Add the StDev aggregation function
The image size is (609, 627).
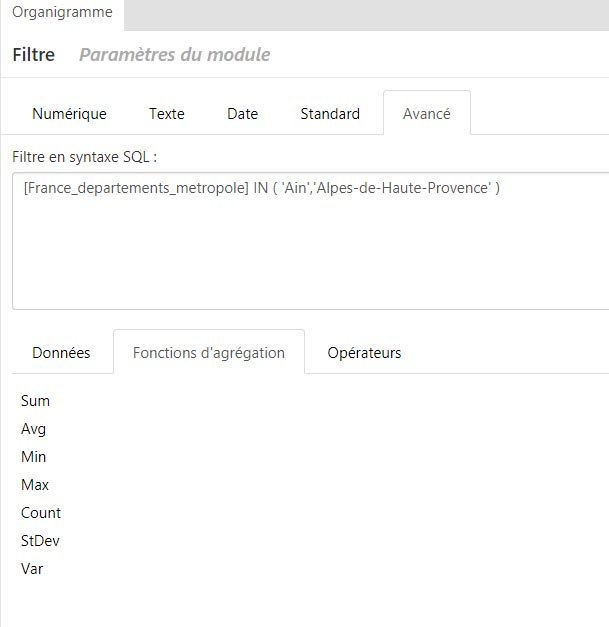(40, 541)
